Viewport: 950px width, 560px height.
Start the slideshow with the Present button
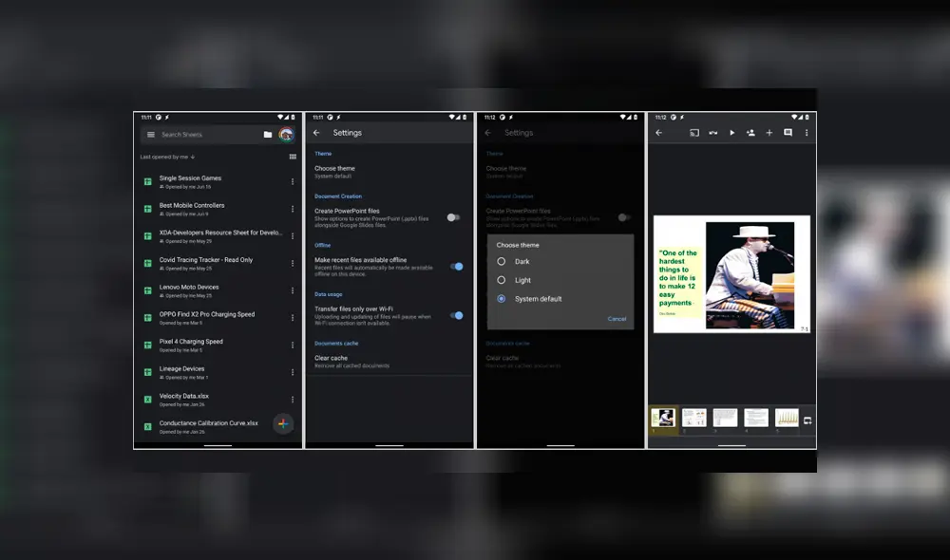[732, 133]
